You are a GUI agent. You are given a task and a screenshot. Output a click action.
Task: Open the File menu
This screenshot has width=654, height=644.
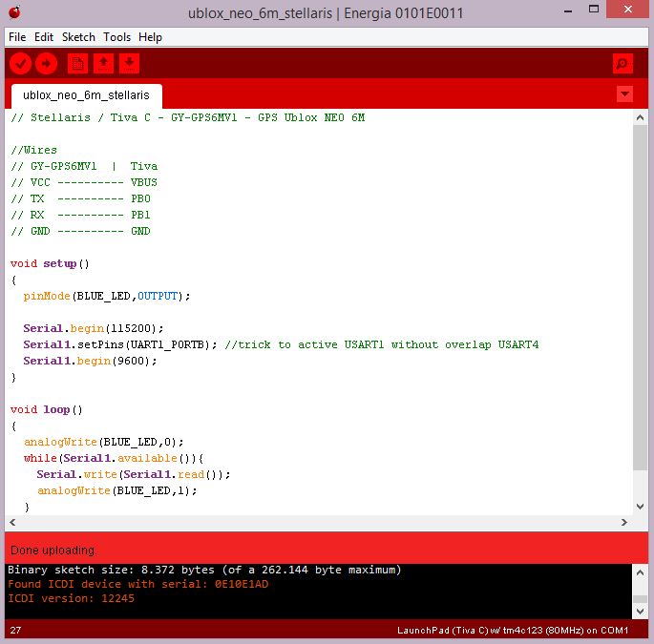pyautogui.click(x=17, y=37)
